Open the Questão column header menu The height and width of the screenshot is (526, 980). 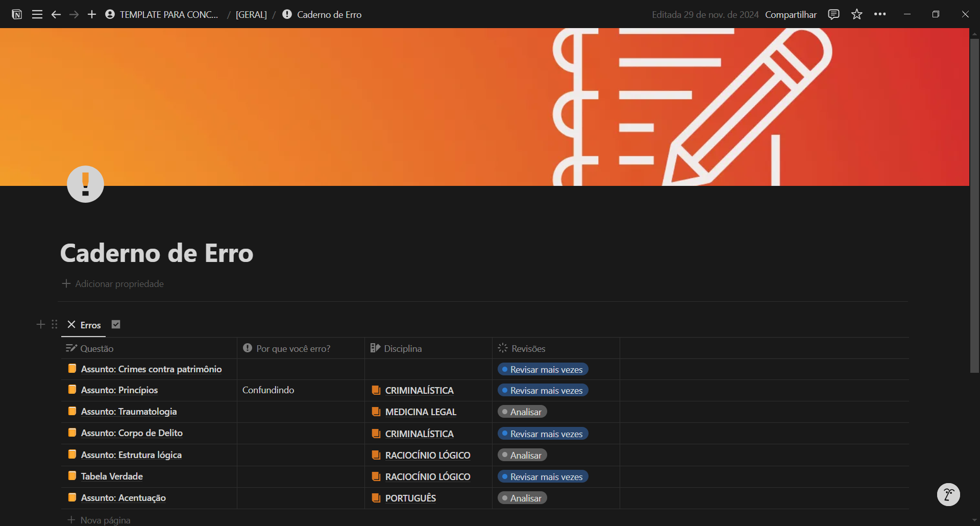coord(96,348)
